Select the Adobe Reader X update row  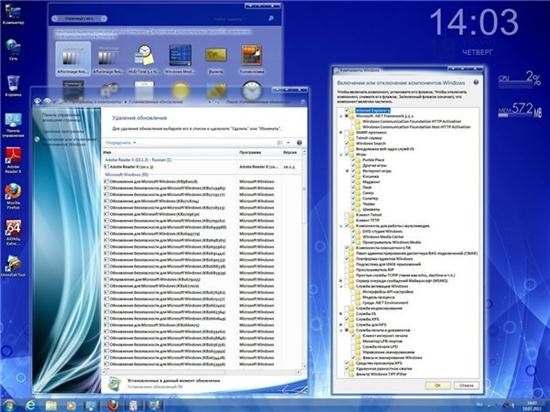[202, 167]
